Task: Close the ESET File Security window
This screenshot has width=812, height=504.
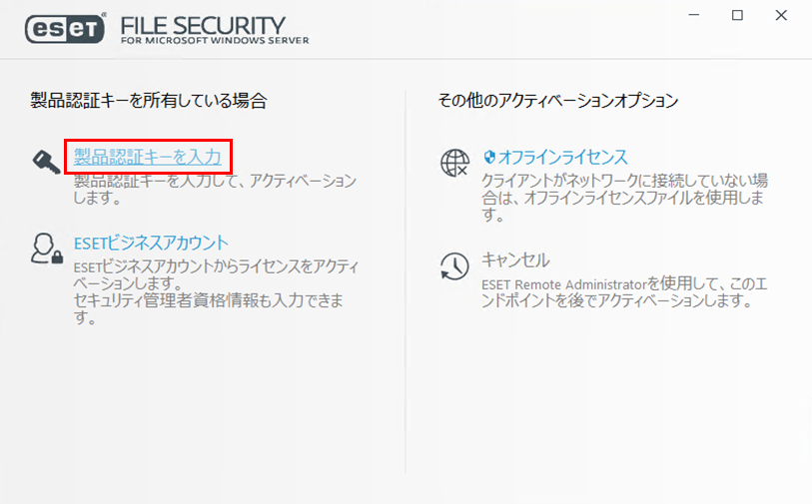Action: point(780,15)
